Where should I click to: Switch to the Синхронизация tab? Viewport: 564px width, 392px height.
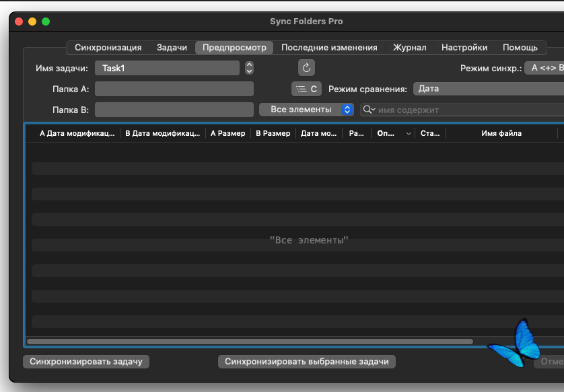click(x=108, y=48)
